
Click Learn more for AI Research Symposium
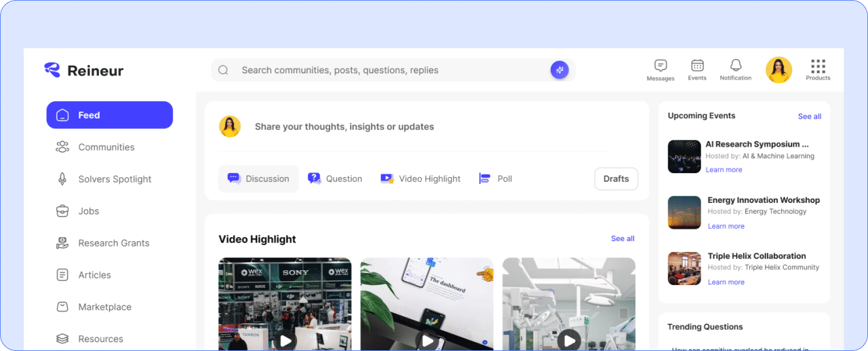click(724, 170)
